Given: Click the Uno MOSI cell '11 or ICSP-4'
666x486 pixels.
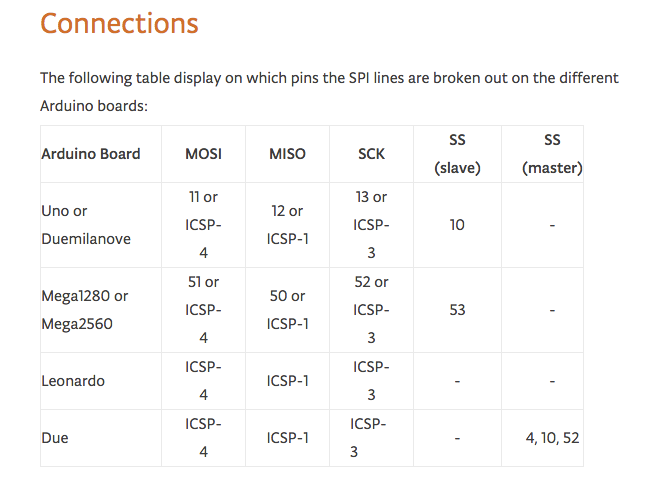Looking at the screenshot, I should tap(203, 225).
